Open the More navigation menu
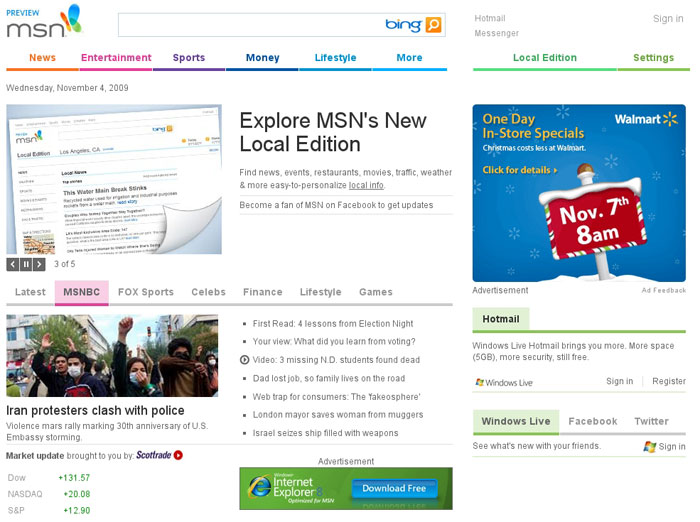700x522 pixels. 409,58
